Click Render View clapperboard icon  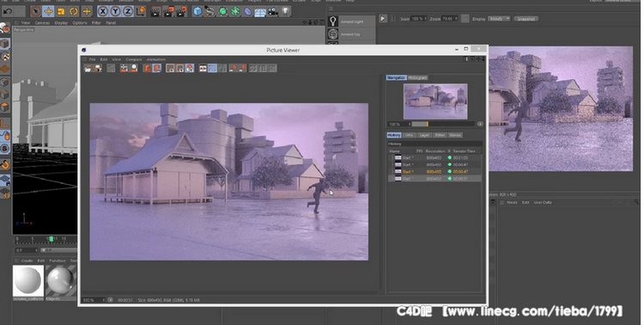click(x=155, y=11)
